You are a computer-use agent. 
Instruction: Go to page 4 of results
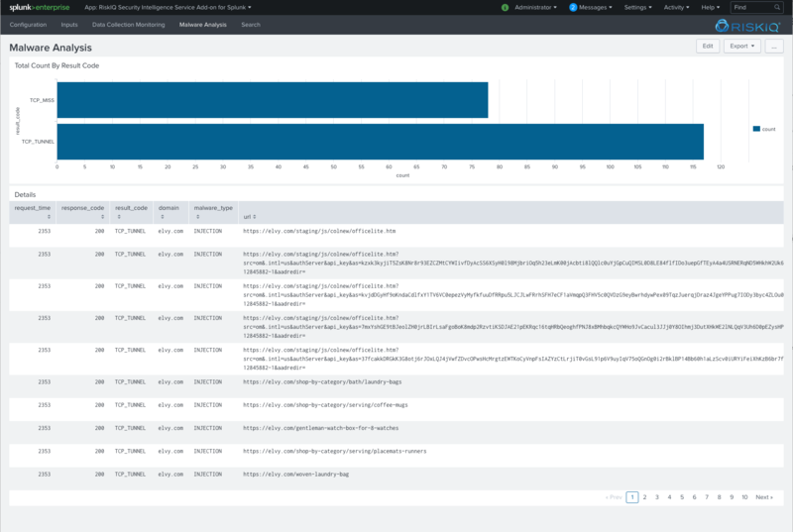point(669,497)
